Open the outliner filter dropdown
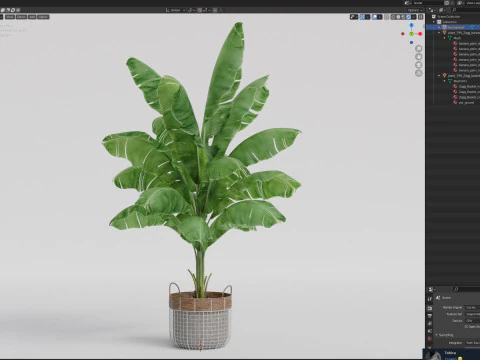Image resolution: width=480 pixels, height=360 pixels. pyautogui.click(x=442, y=10)
